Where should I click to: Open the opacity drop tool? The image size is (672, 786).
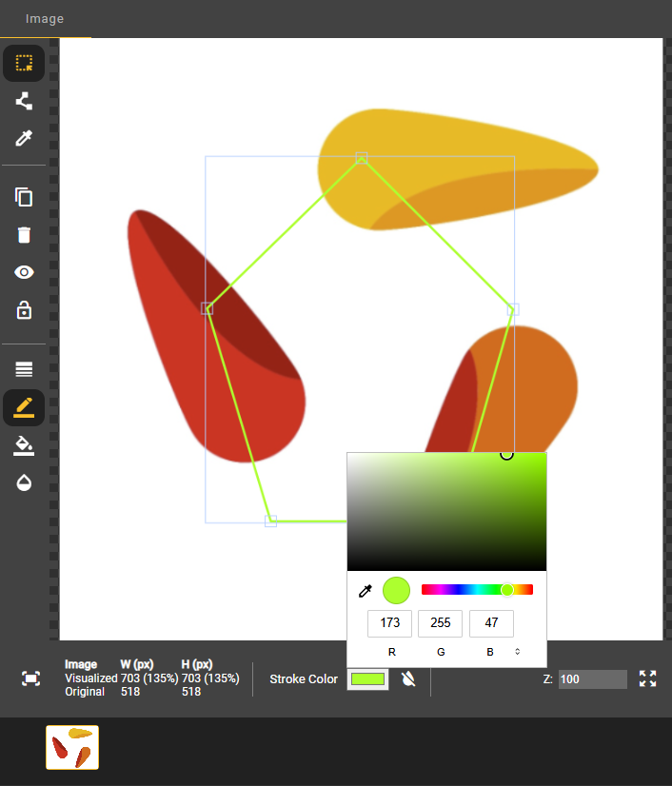(24, 482)
